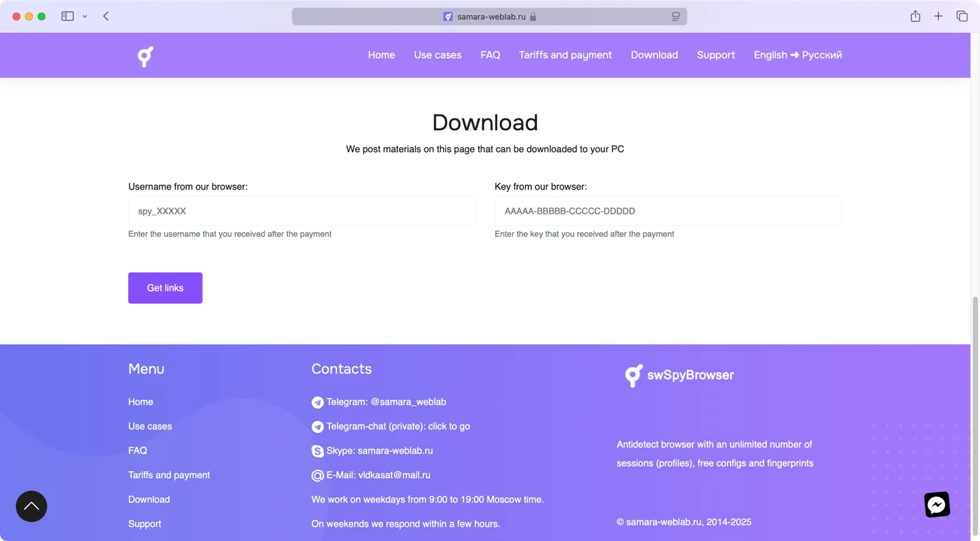Click the Get links button
Screen dimensions: 980x541
165,288
